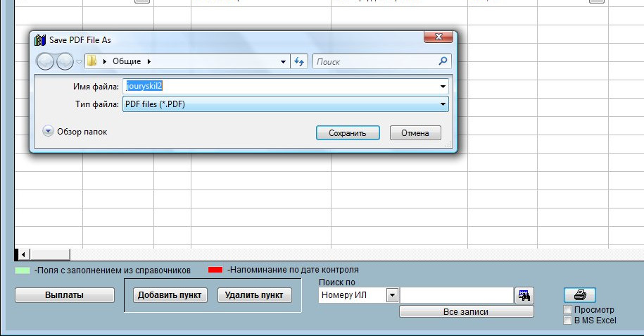Enable the Просмотр checkbox

[x=567, y=310]
